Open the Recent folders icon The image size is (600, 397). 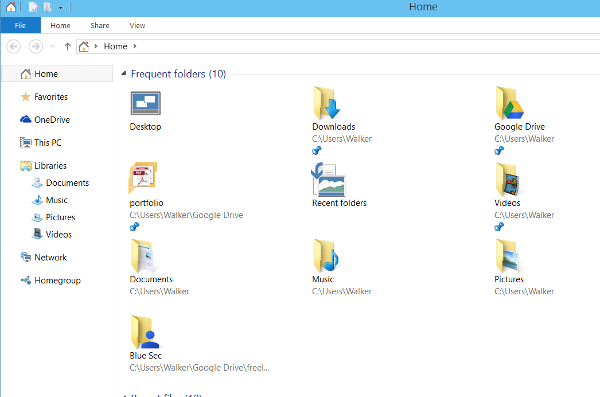coord(328,179)
